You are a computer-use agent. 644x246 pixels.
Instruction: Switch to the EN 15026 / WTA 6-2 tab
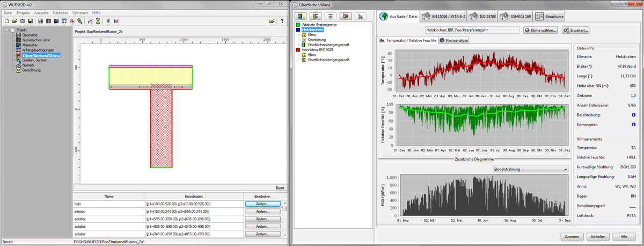click(443, 17)
